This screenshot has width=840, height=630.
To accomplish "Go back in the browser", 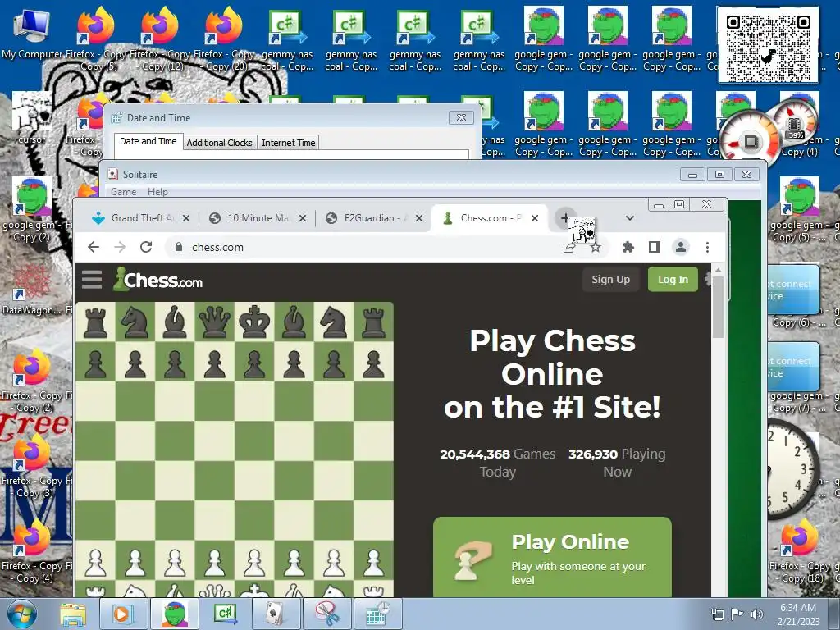I will pos(94,247).
